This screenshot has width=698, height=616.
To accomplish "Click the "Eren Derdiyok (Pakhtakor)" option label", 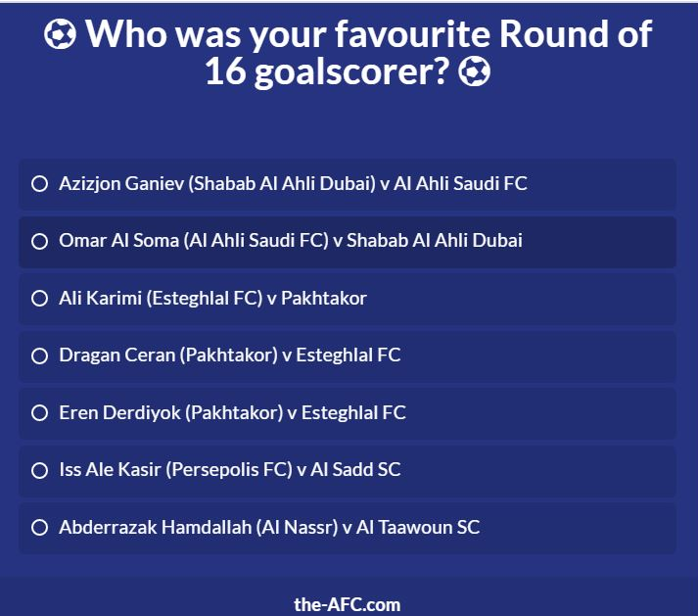I will tap(171, 413).
